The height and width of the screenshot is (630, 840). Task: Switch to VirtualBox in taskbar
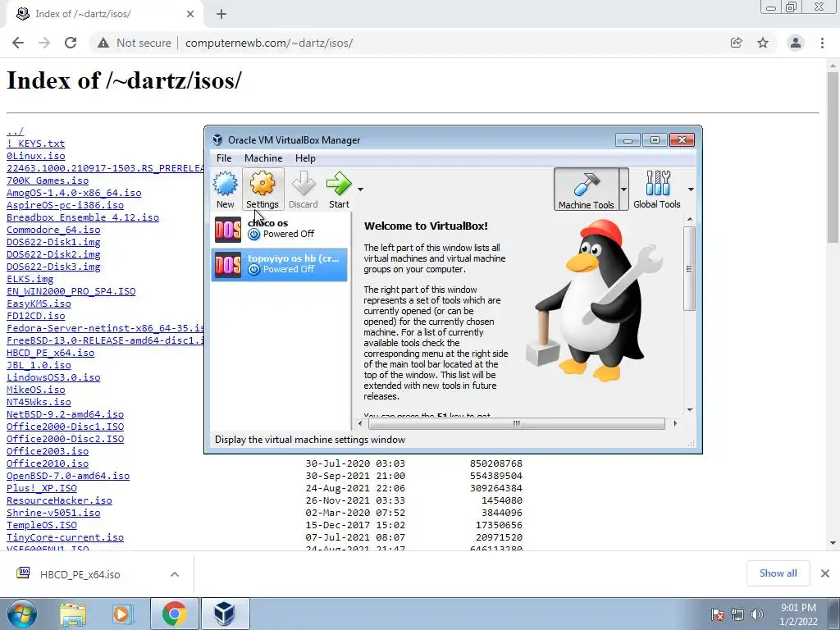pos(225,614)
